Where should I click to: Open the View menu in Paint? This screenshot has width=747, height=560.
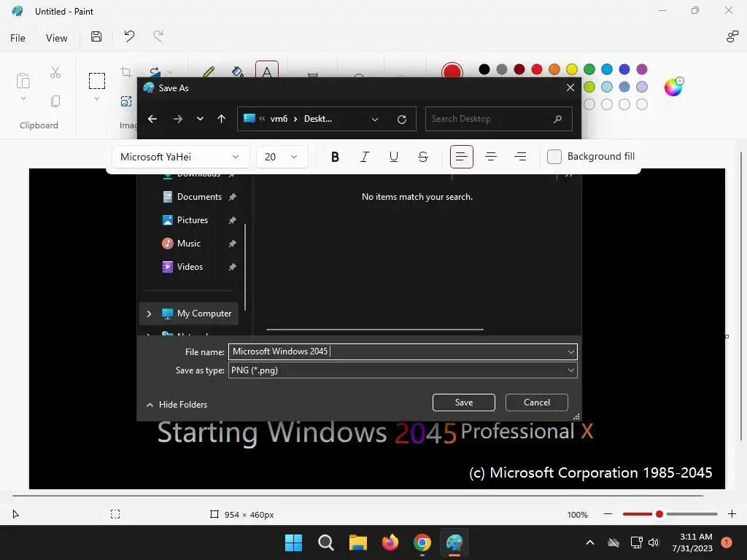pyautogui.click(x=56, y=38)
